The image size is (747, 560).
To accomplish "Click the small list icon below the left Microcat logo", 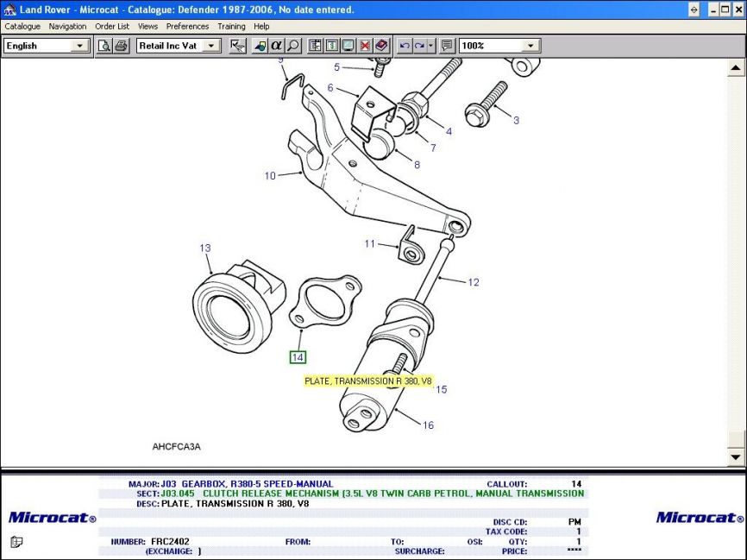I will click(x=16, y=542).
